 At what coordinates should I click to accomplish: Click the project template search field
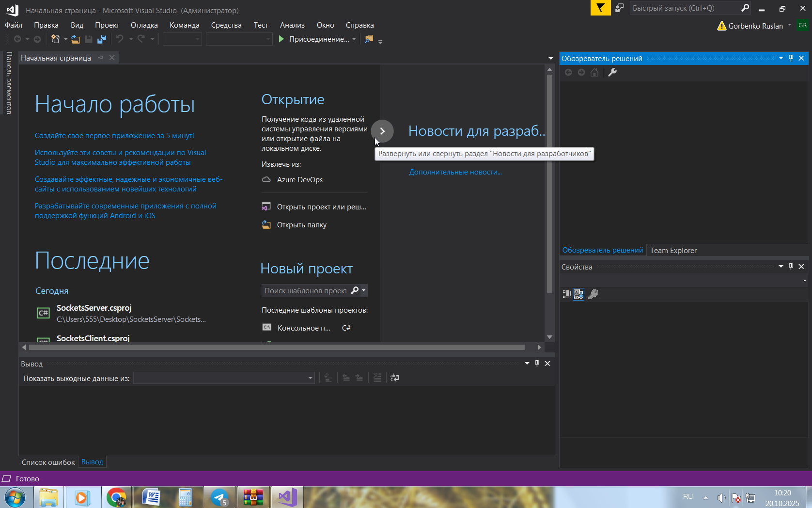coord(305,291)
